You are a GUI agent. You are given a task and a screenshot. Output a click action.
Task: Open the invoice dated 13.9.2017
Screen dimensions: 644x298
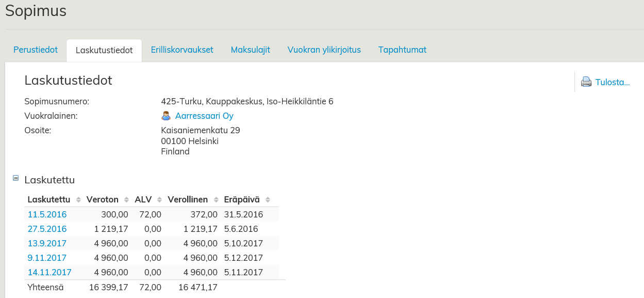(47, 243)
